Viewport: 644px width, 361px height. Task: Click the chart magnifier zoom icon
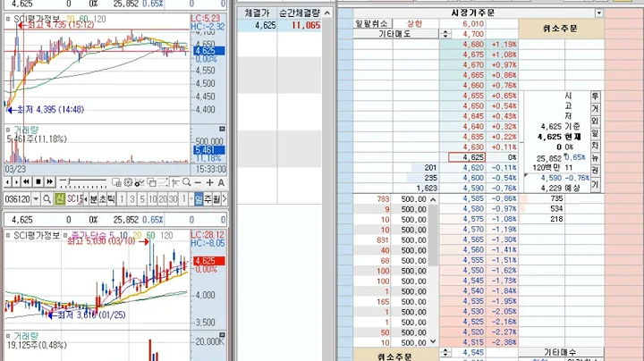pyautogui.click(x=187, y=182)
